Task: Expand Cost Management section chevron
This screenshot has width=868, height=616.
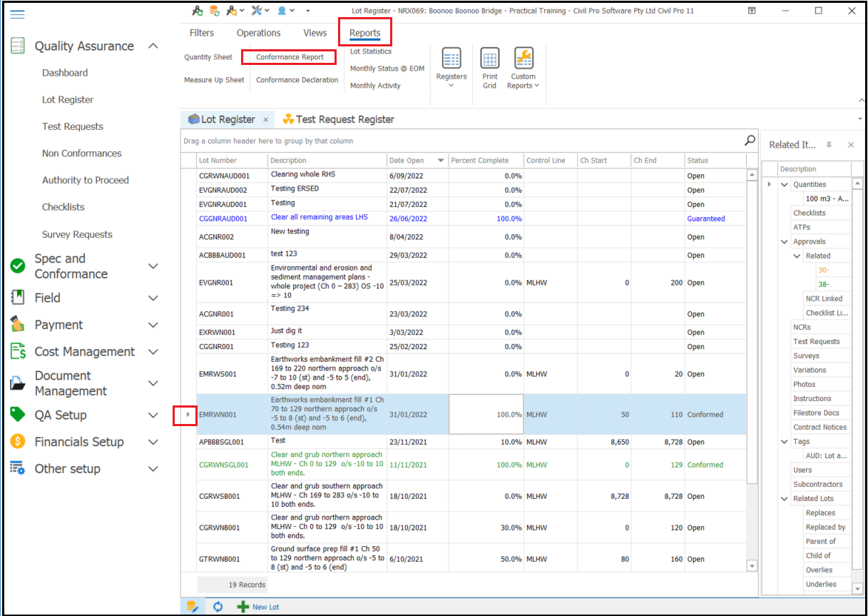Action: (x=153, y=351)
